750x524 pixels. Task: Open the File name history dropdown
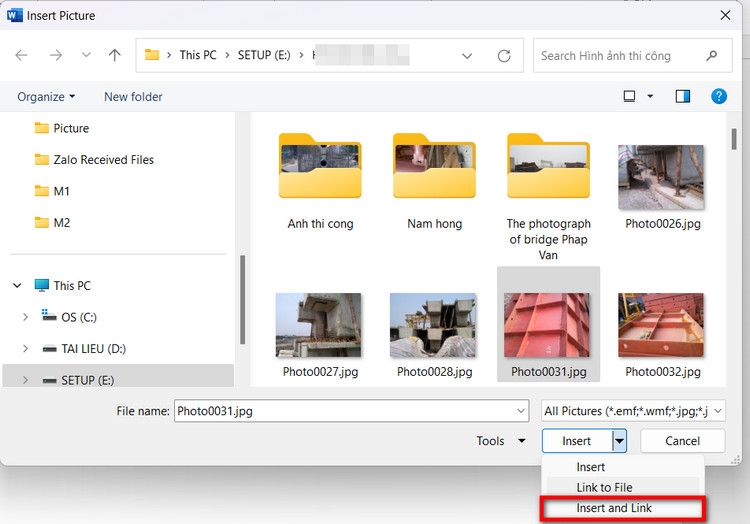tap(521, 411)
